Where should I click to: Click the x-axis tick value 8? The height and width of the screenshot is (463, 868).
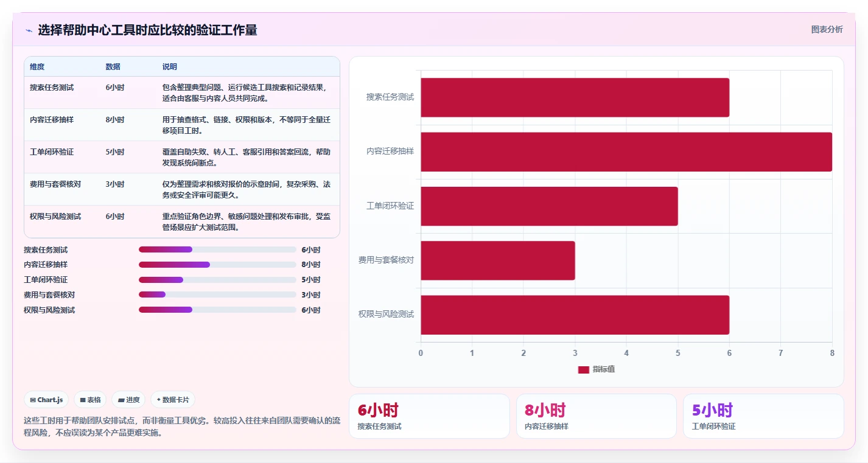(832, 353)
